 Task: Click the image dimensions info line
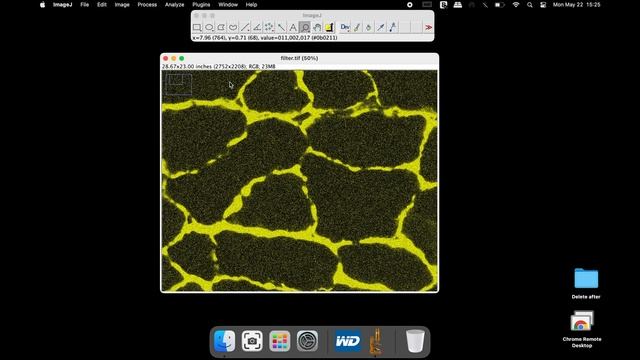click(219, 66)
